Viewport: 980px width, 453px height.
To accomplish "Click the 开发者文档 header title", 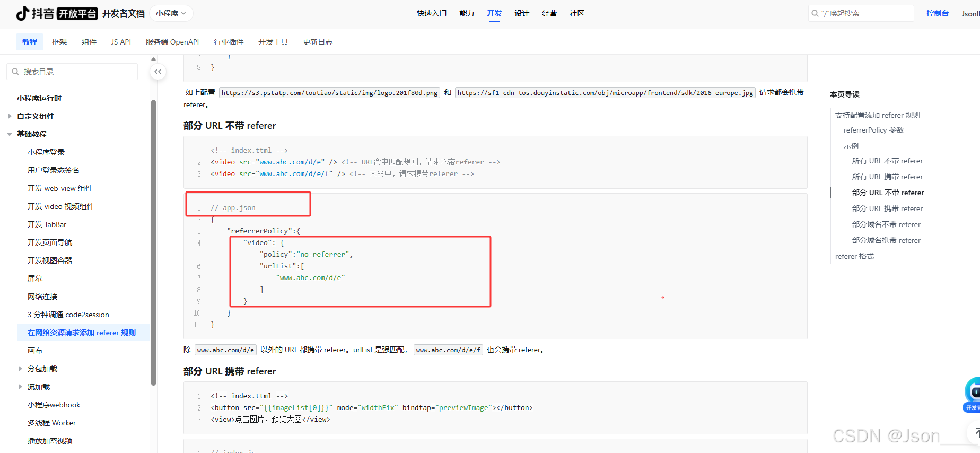I will pyautogui.click(x=124, y=13).
